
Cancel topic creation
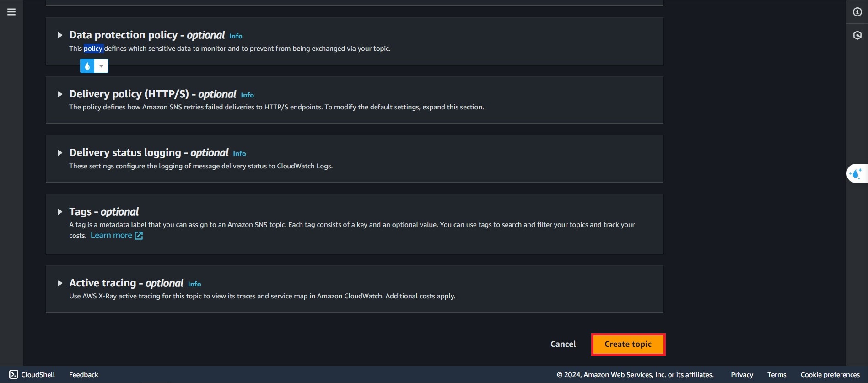(x=563, y=344)
